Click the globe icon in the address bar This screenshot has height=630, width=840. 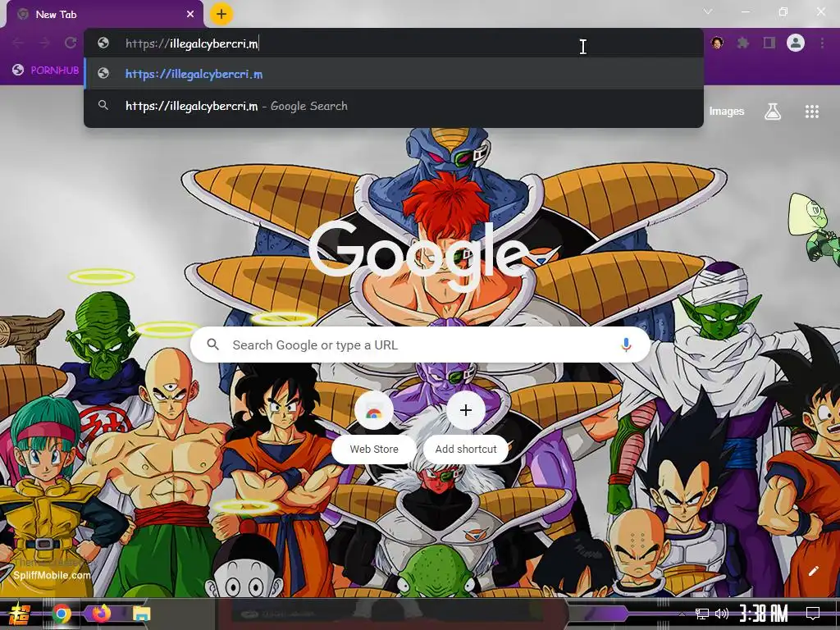(103, 43)
